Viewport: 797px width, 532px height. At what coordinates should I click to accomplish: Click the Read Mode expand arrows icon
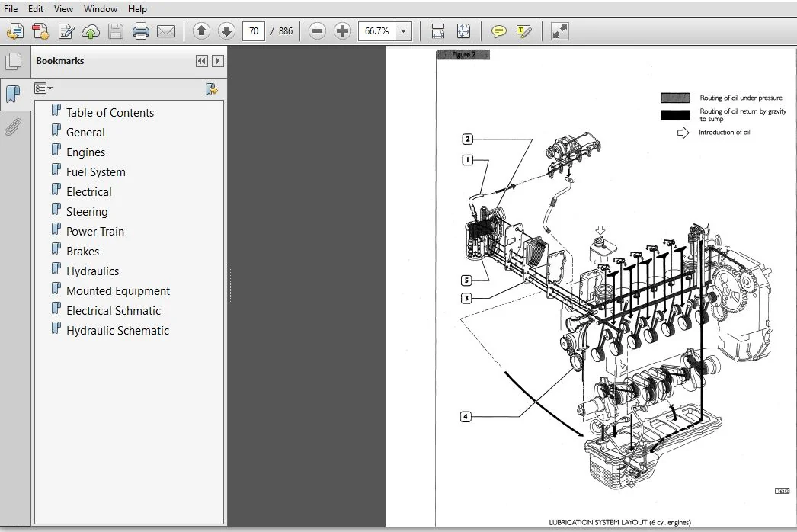[559, 31]
